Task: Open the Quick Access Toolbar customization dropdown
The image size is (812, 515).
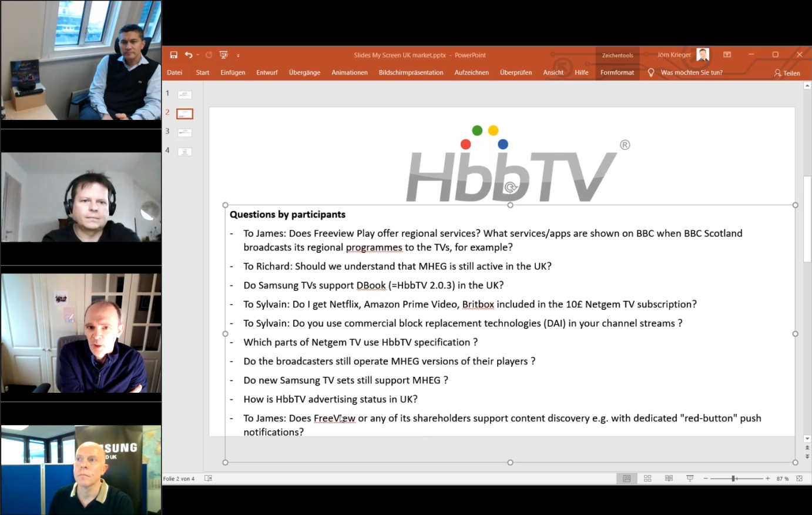Action: 238,55
